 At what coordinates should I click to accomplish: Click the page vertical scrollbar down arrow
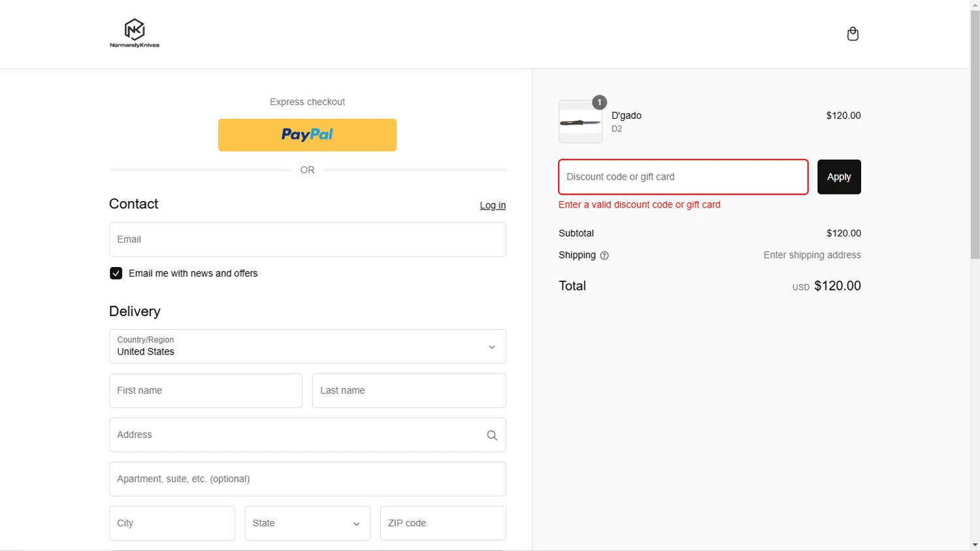point(975,545)
